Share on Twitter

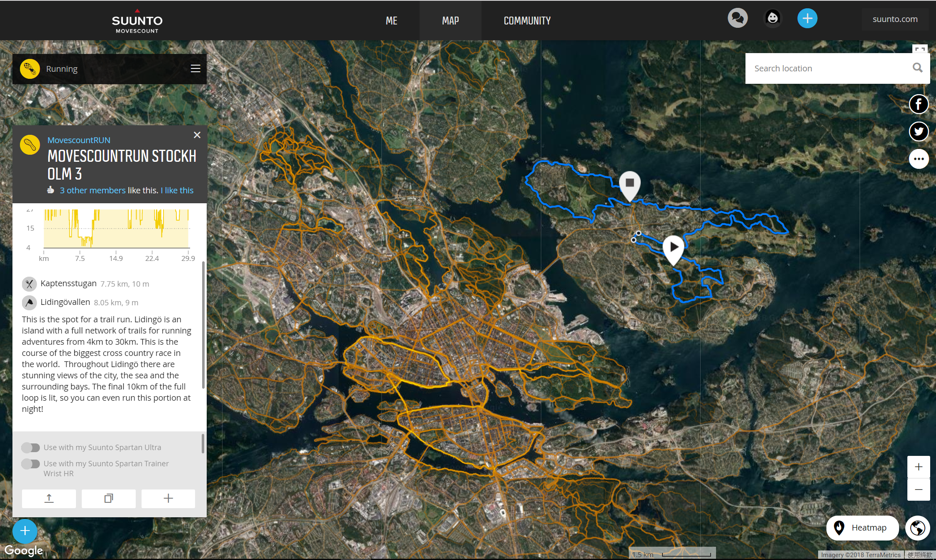(x=919, y=131)
